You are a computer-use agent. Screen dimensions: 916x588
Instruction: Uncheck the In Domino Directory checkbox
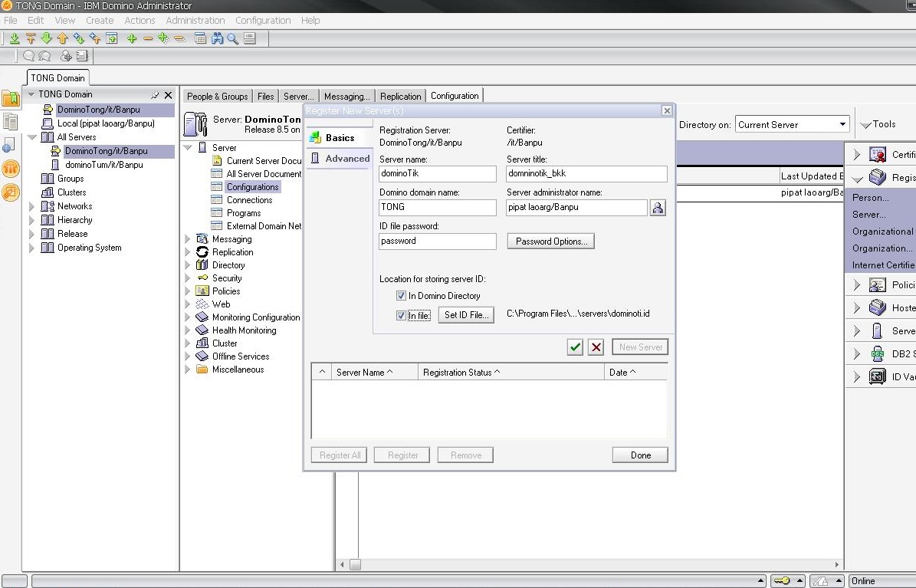tap(401, 296)
